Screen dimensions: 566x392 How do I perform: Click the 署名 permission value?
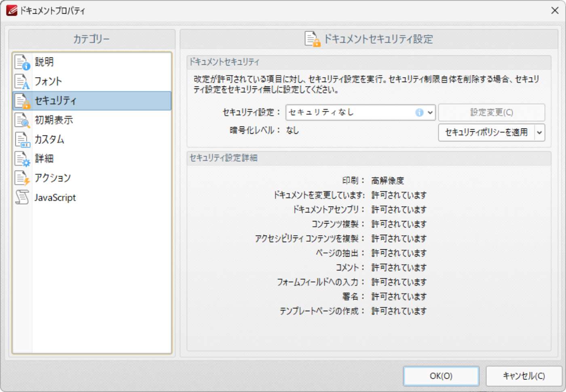pyautogui.click(x=399, y=297)
